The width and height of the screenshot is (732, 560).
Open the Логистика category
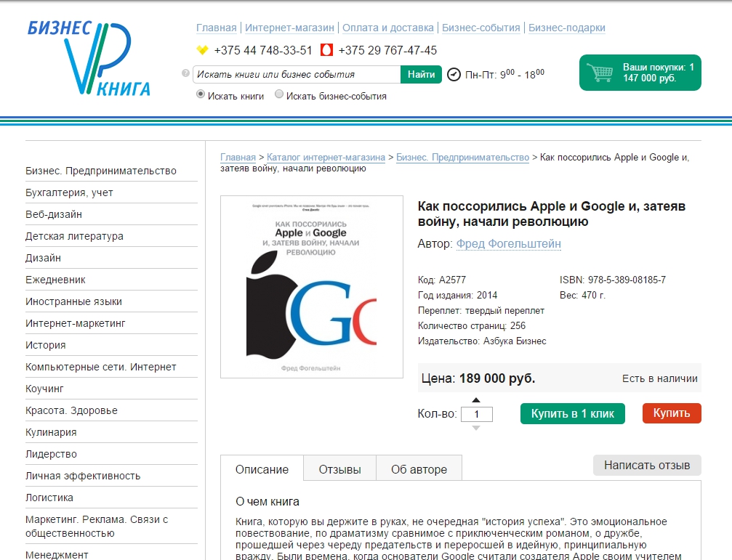[x=49, y=498]
